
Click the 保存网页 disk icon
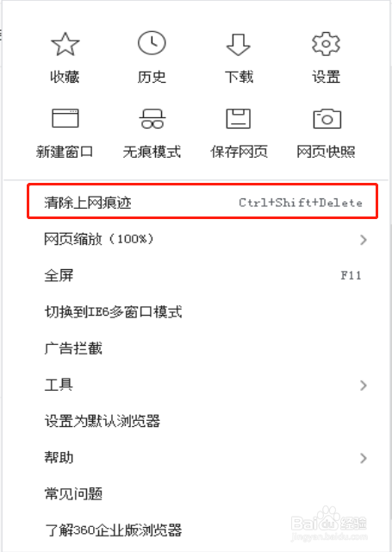[239, 118]
